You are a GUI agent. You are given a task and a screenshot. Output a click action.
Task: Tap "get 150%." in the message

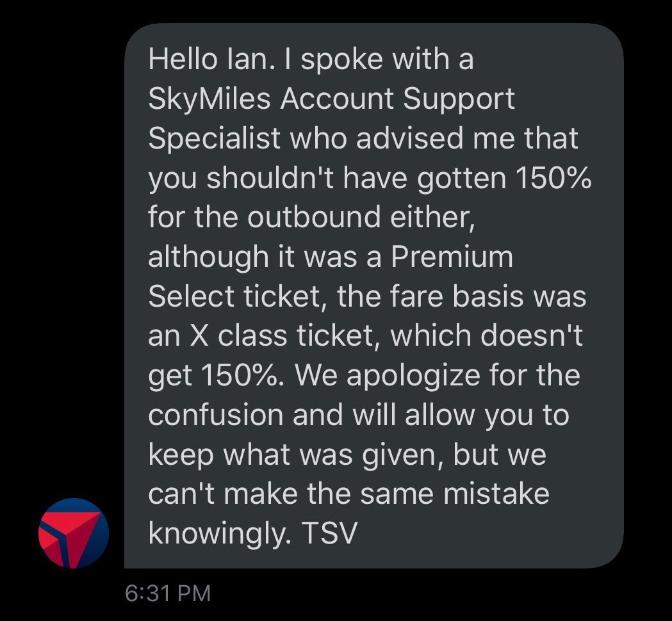pos(216,376)
